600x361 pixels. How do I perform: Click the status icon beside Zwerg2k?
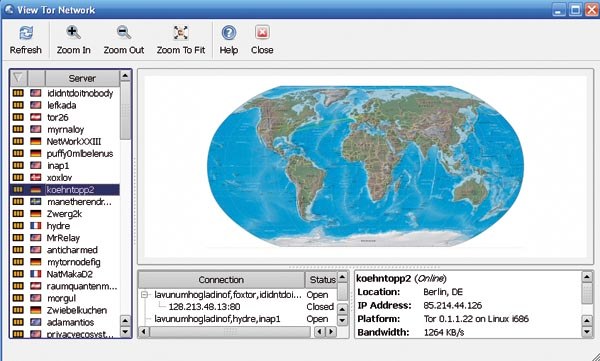(18, 213)
